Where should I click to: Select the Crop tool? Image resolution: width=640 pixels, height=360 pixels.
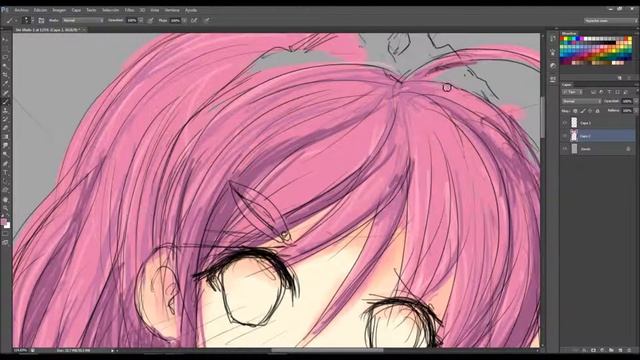tap(5, 75)
